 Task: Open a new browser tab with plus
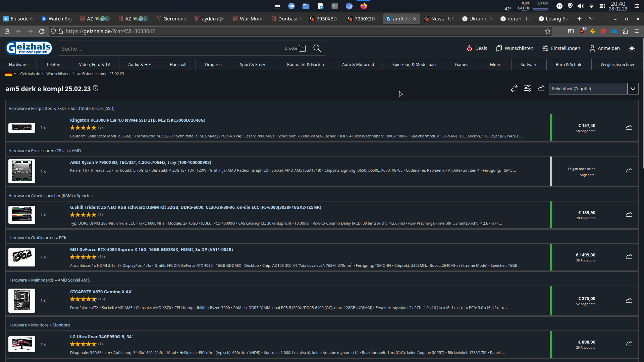(x=579, y=19)
